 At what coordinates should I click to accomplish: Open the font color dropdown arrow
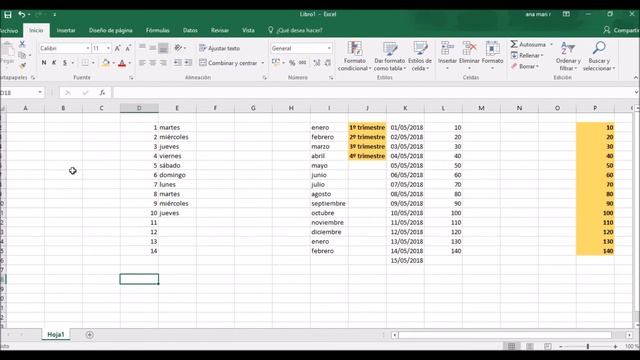click(130, 63)
